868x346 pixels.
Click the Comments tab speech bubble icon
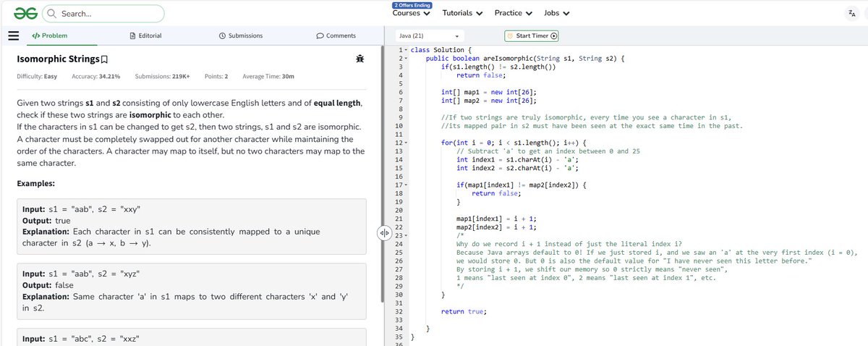(x=320, y=35)
